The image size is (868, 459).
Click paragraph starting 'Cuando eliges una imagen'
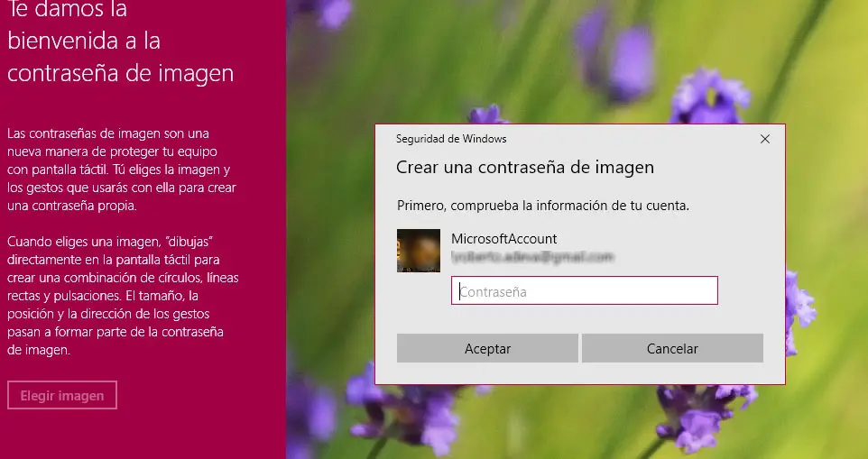point(123,295)
